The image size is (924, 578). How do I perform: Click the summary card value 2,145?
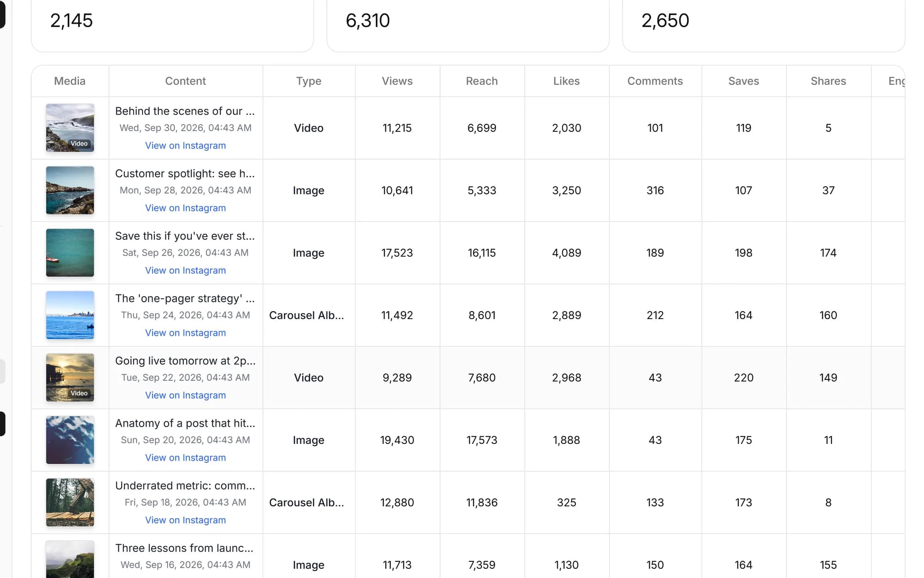[x=72, y=20]
